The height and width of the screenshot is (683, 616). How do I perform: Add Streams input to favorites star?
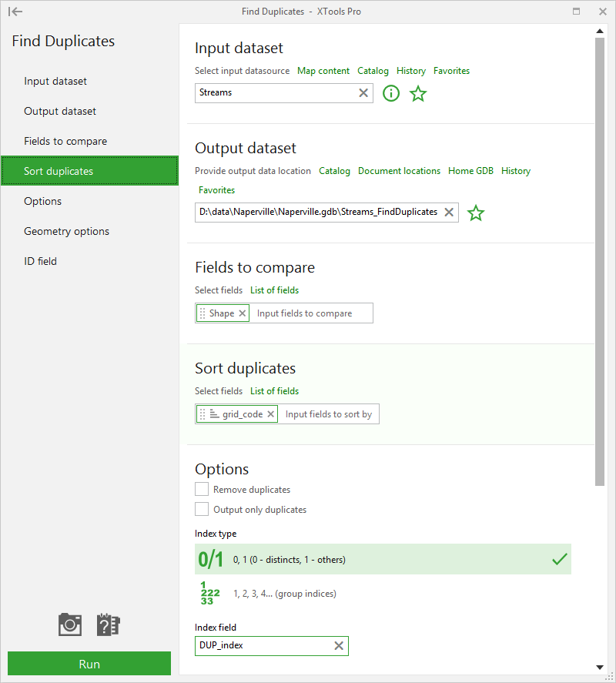pos(418,93)
